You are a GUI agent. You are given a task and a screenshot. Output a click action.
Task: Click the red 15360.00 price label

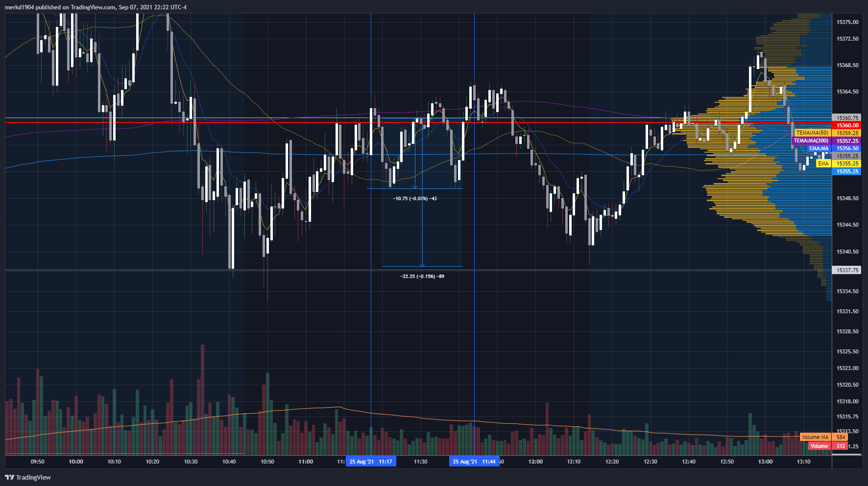(846, 125)
